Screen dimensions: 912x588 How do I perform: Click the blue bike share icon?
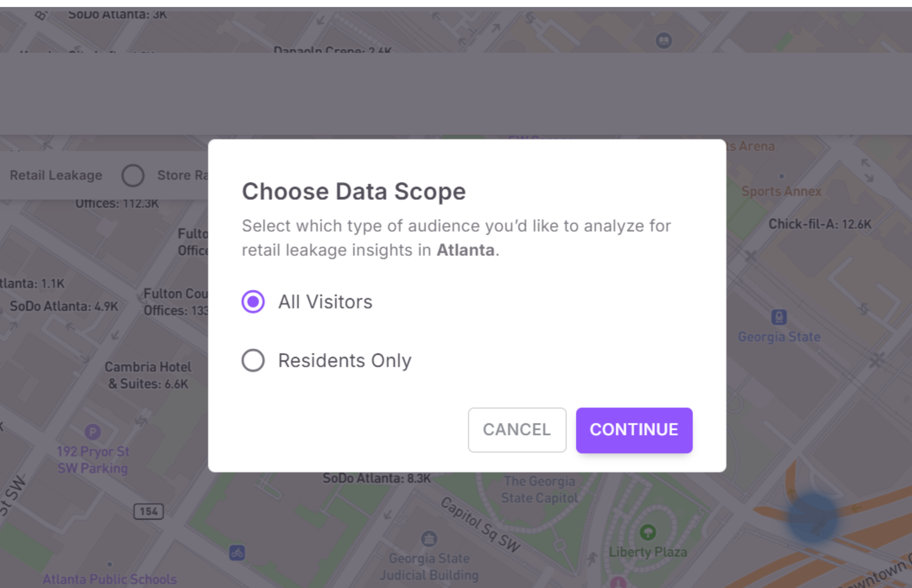(x=237, y=553)
